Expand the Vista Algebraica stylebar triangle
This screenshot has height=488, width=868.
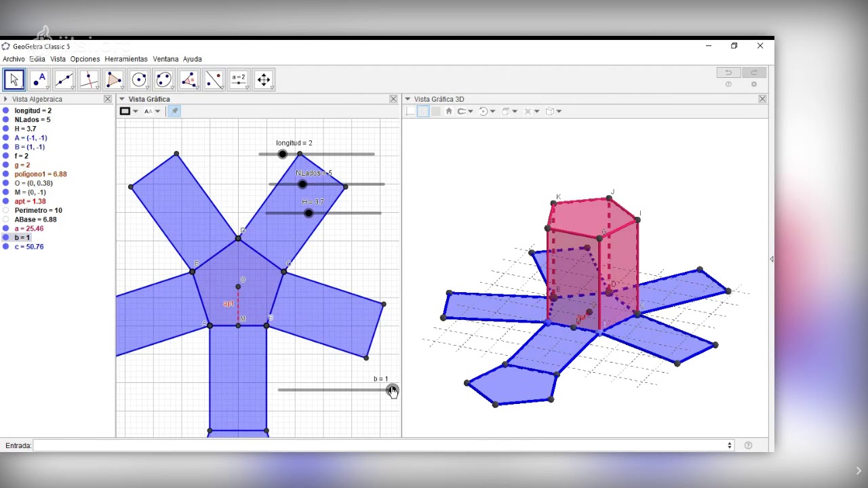[x=5, y=99]
